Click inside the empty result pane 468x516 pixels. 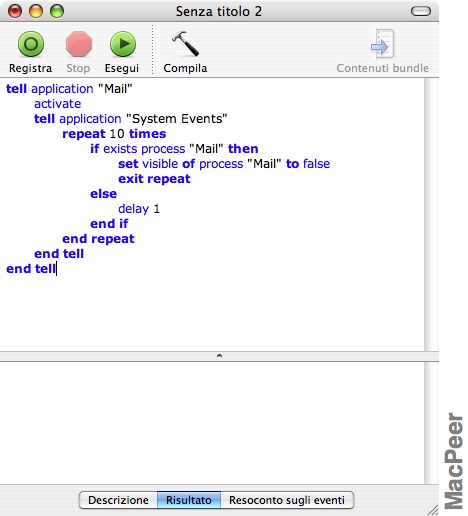pos(212,423)
